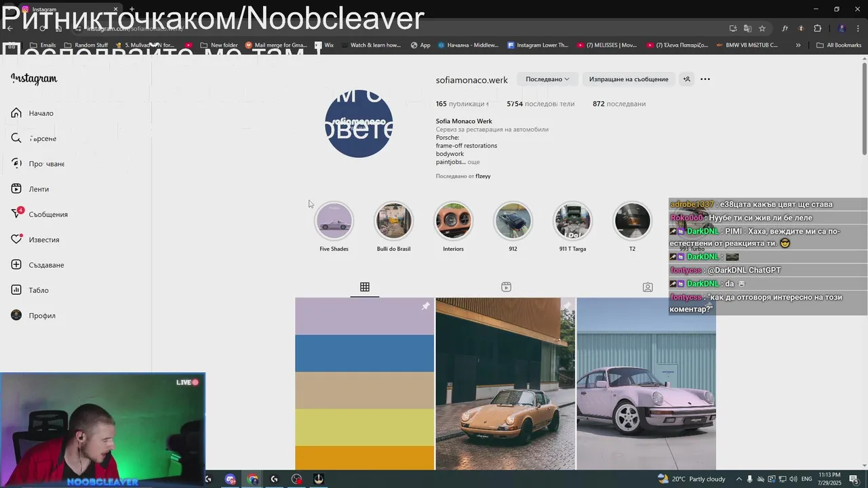Image resolution: width=868 pixels, height=488 pixels.
Task: Click the Chrome icon in the taskbar
Action: coord(253,479)
